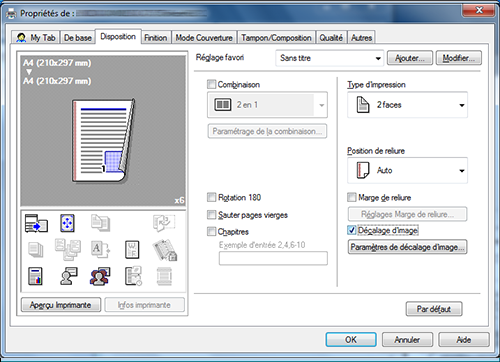Go to the Tampon/Composition tab
500x362 pixels.
[276, 38]
